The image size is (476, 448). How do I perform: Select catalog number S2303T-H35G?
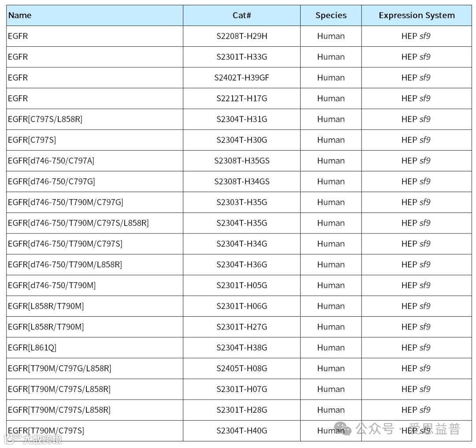click(242, 202)
